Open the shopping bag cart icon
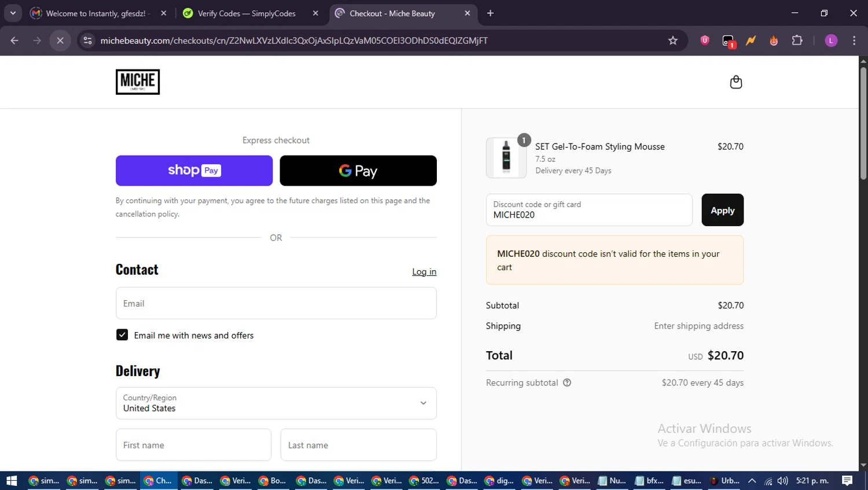Image resolution: width=868 pixels, height=490 pixels. [735, 82]
